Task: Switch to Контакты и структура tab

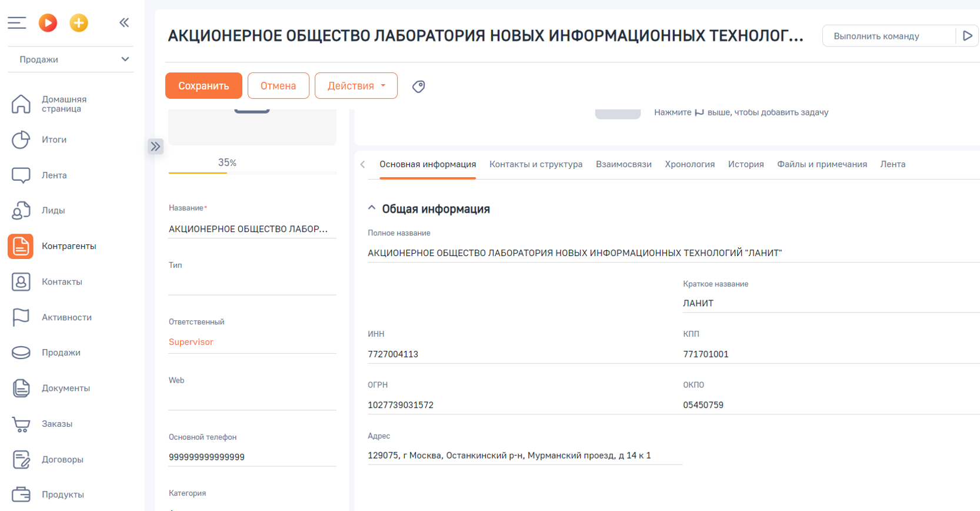Action: pos(536,164)
